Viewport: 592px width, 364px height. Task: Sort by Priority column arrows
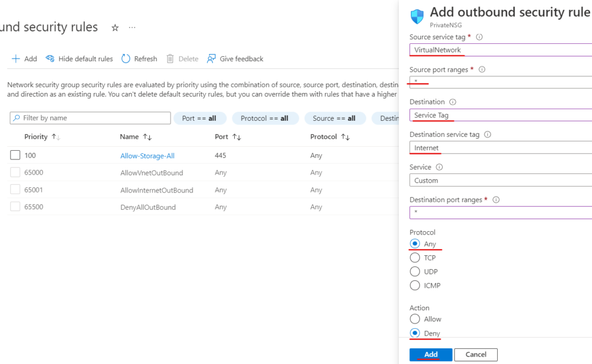[56, 137]
